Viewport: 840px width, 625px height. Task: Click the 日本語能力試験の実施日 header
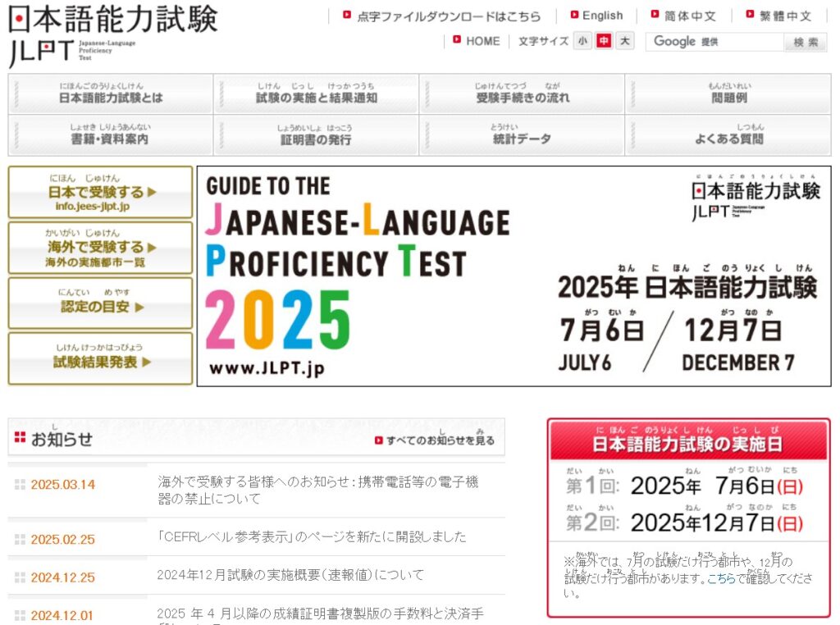[x=688, y=440]
